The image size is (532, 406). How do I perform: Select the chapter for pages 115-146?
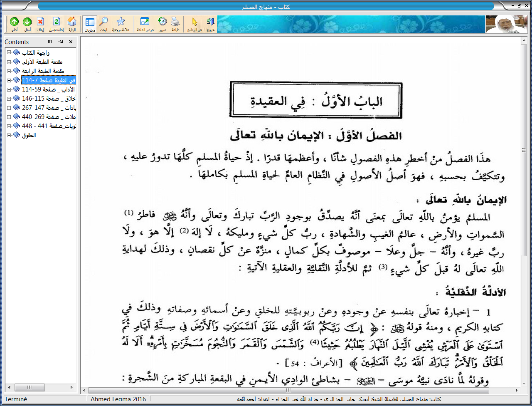pyautogui.click(x=48, y=98)
